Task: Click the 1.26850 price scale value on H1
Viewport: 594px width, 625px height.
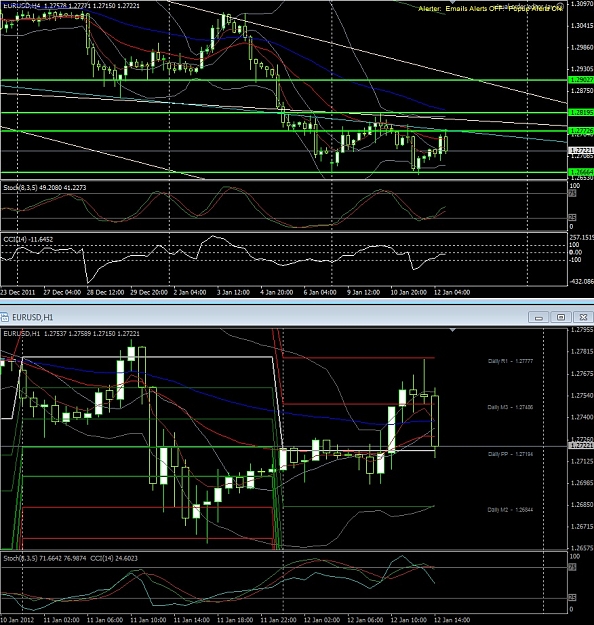Action: [x=582, y=505]
